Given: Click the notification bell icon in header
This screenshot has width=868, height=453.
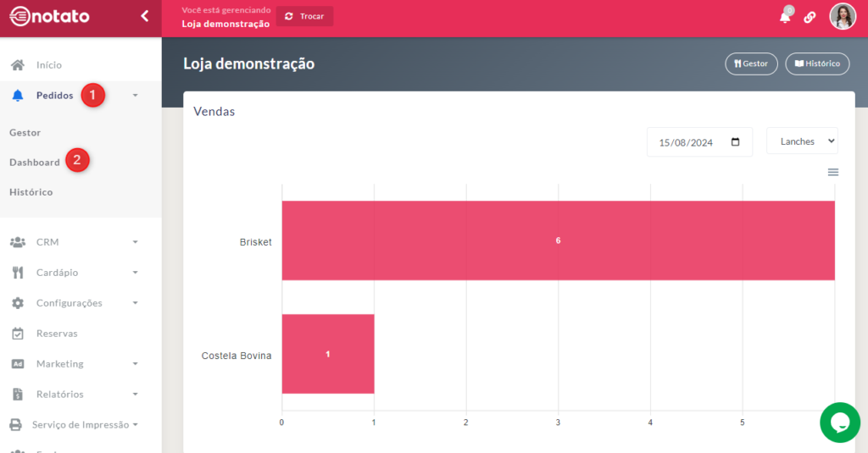Looking at the screenshot, I should (785, 17).
